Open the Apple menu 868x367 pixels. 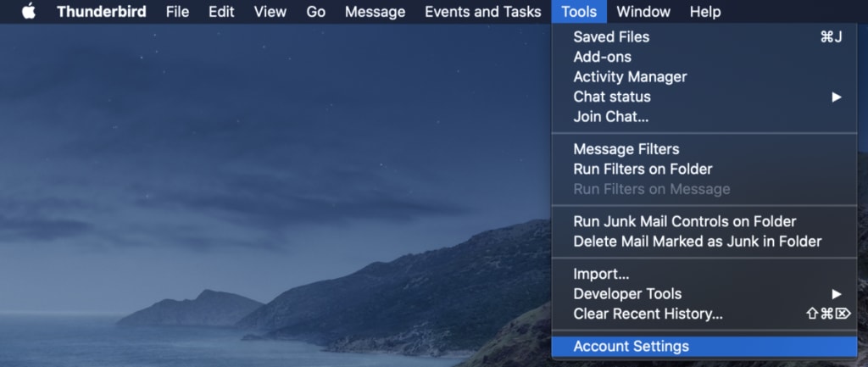point(29,11)
